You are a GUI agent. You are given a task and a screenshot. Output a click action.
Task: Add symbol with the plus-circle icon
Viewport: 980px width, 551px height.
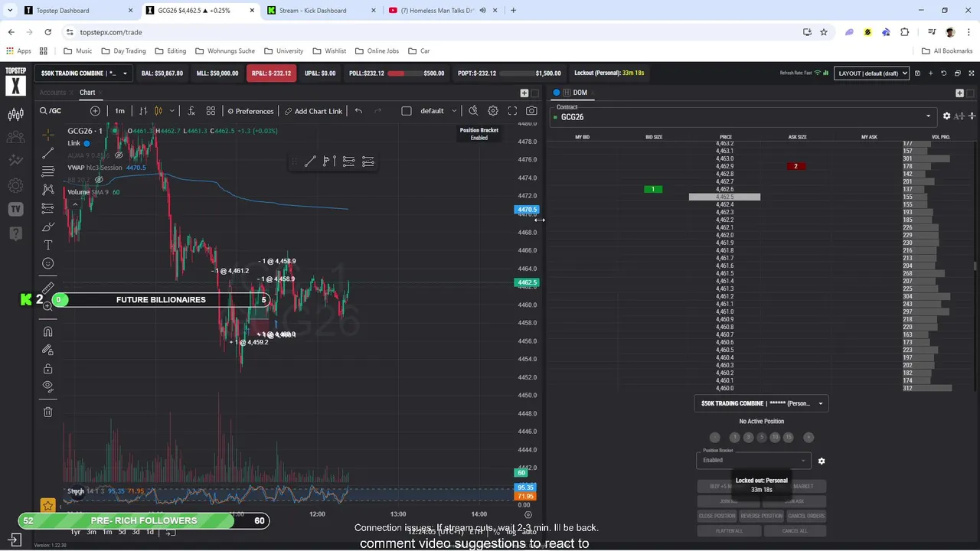[x=95, y=111]
